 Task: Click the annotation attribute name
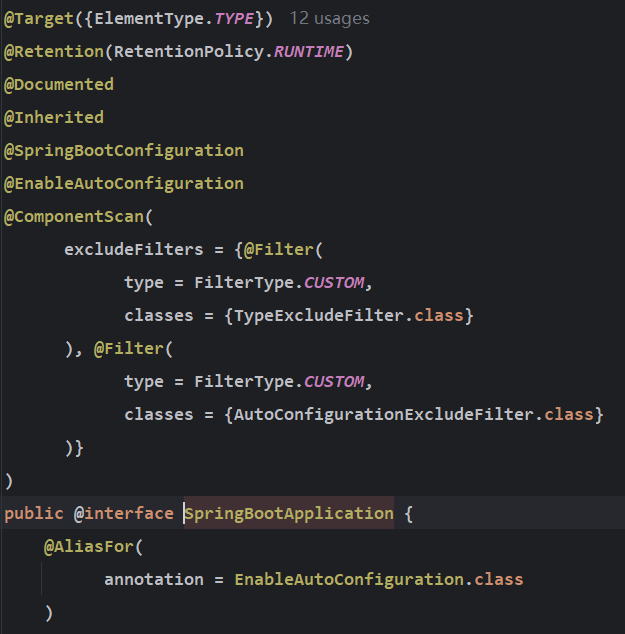tap(154, 580)
